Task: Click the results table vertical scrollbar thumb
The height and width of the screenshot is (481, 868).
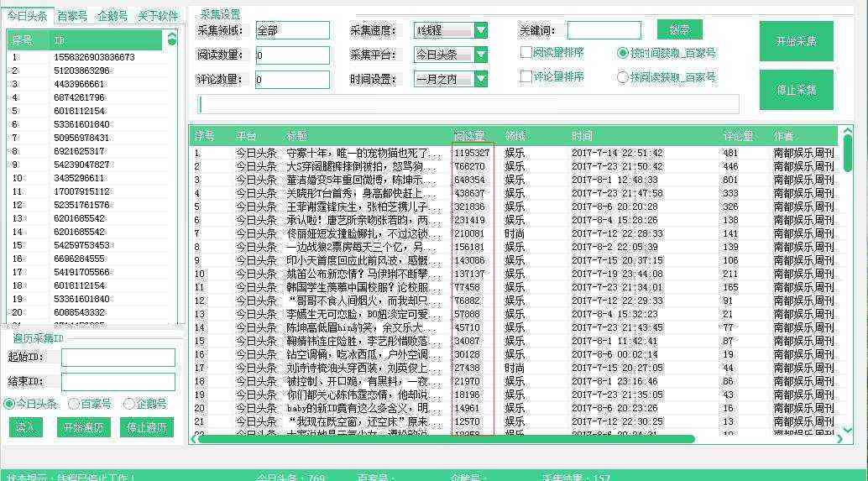Action: 848,154
